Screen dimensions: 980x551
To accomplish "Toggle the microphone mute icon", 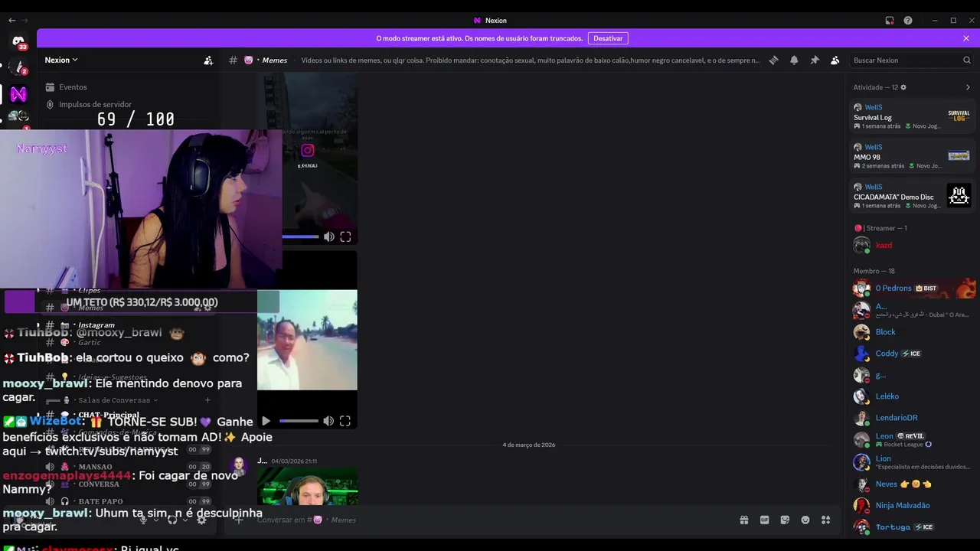I will [143, 520].
